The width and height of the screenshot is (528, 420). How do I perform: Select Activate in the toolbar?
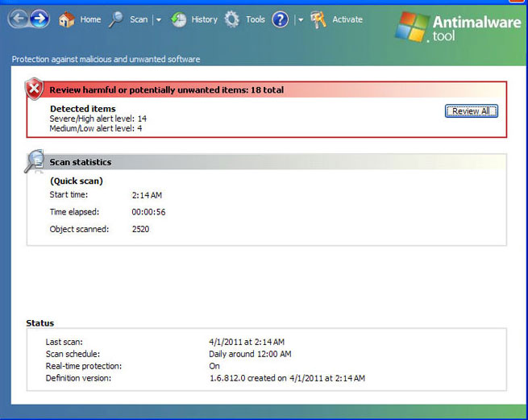tap(347, 19)
